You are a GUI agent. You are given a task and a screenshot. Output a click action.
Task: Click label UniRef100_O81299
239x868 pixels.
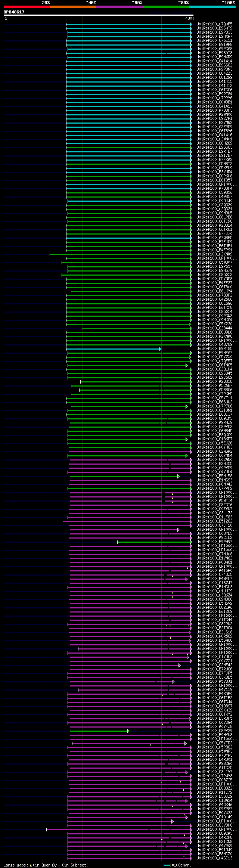click(x=214, y=78)
